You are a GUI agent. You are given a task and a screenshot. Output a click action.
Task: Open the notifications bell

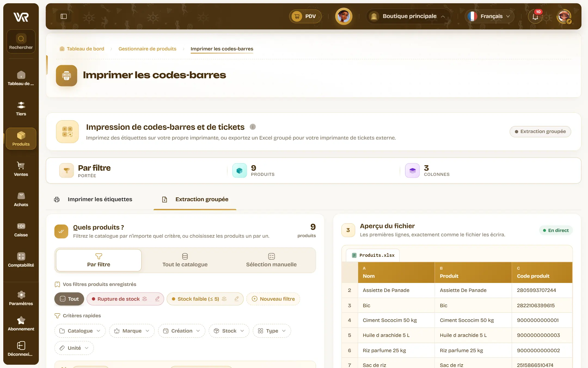click(x=535, y=16)
